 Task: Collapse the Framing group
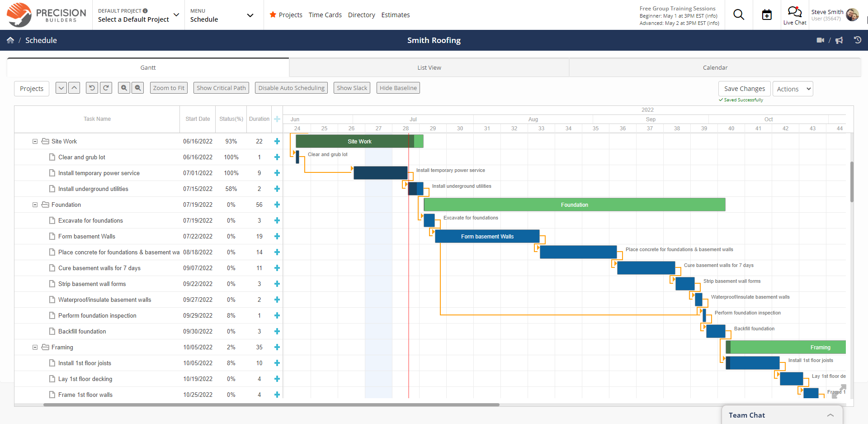(35, 347)
